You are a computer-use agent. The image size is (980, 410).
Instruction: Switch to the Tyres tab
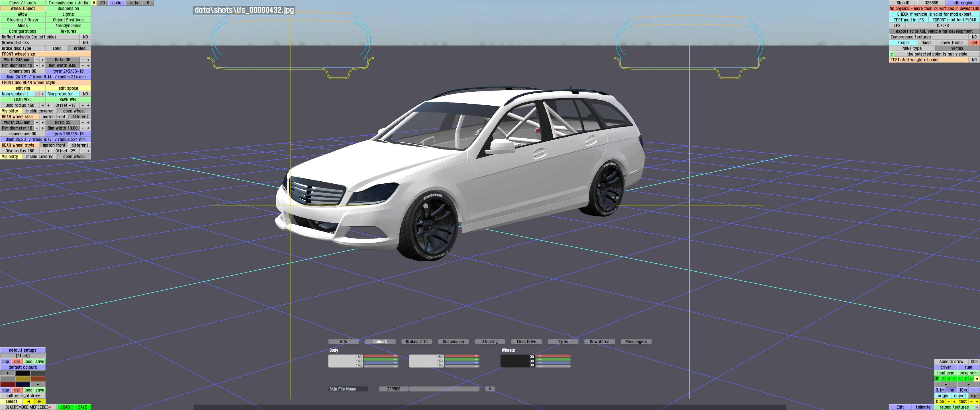(563, 342)
